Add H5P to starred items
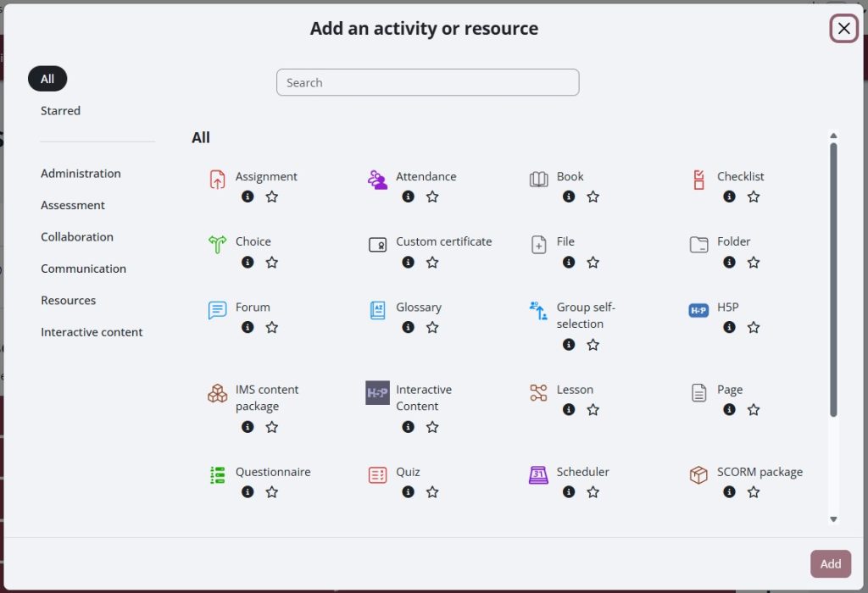Image resolution: width=868 pixels, height=593 pixels. (x=754, y=327)
